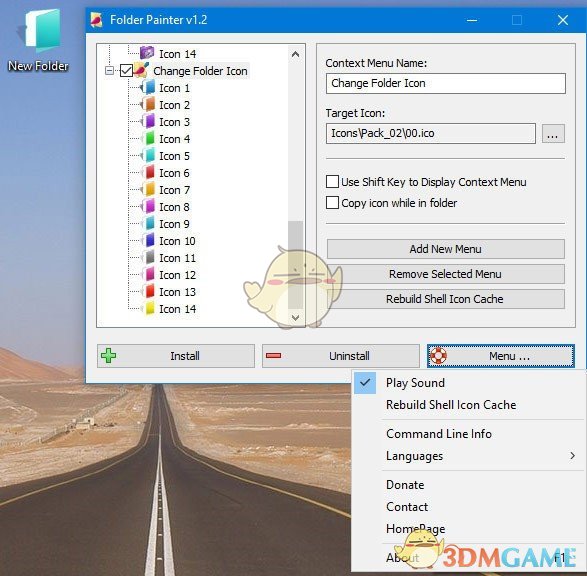The height and width of the screenshot is (576, 587).
Task: Click the pink folder icon of Icon 12
Action: pyautogui.click(x=149, y=275)
